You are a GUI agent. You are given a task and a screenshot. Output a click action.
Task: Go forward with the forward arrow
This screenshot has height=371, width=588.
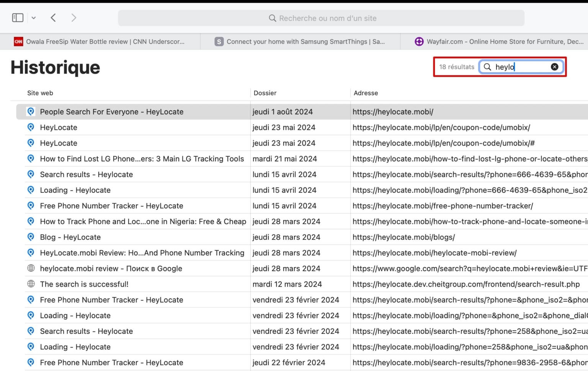[74, 18]
